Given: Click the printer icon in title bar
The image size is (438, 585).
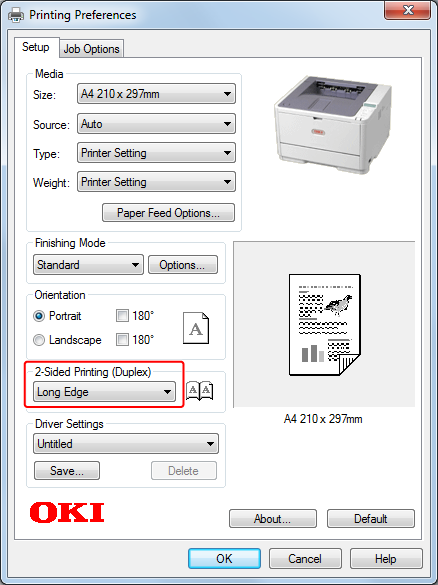Looking at the screenshot, I should pyautogui.click(x=16, y=15).
